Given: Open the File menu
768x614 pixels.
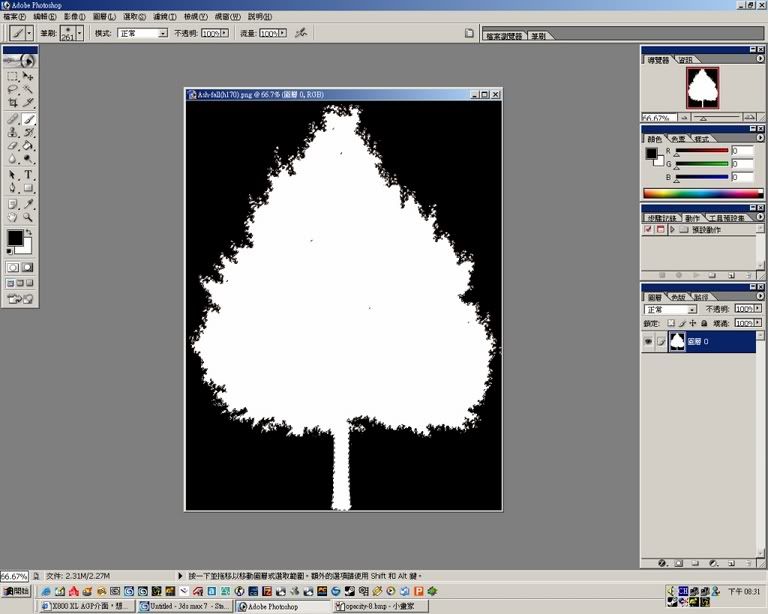Looking at the screenshot, I should (x=15, y=17).
